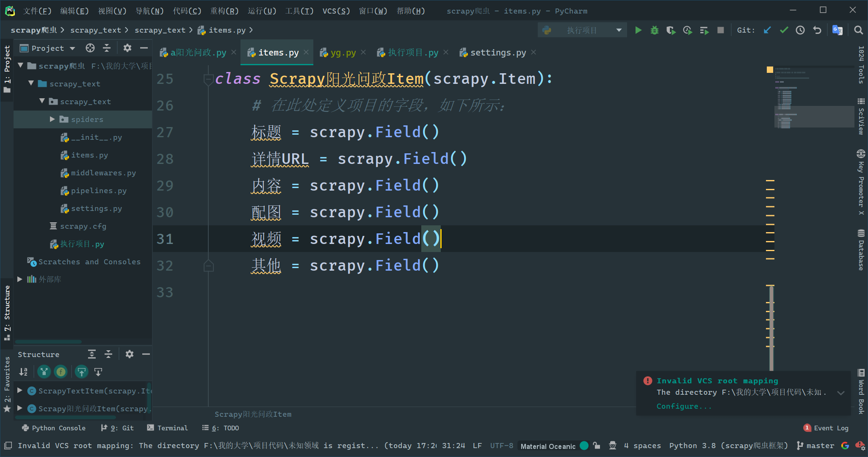Image resolution: width=868 pixels, height=457 pixels.
Task: Expand Scrapy阳光问政Item in Structure
Action: pyautogui.click(x=19, y=408)
